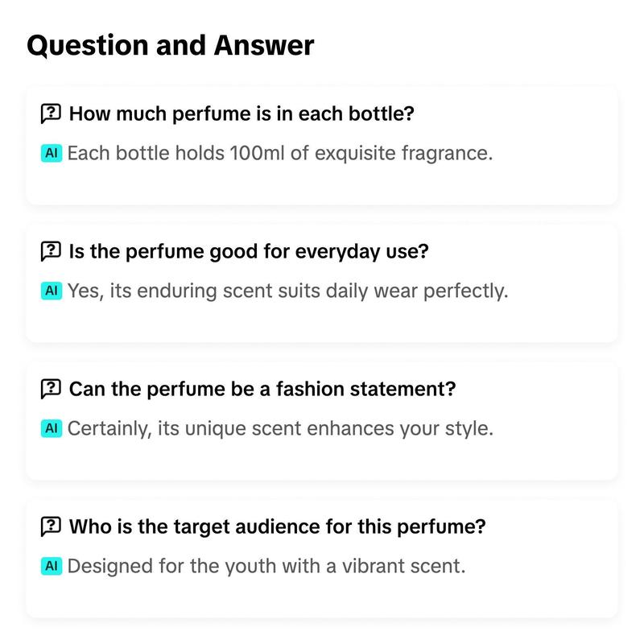This screenshot has width=644, height=644.
Task: Select "Who is the target audience" question
Action: (x=277, y=526)
